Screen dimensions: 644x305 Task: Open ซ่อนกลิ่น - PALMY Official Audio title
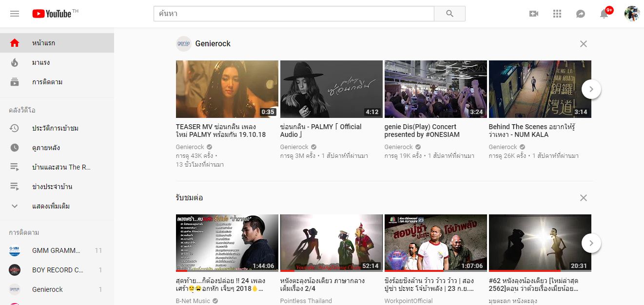tap(321, 131)
